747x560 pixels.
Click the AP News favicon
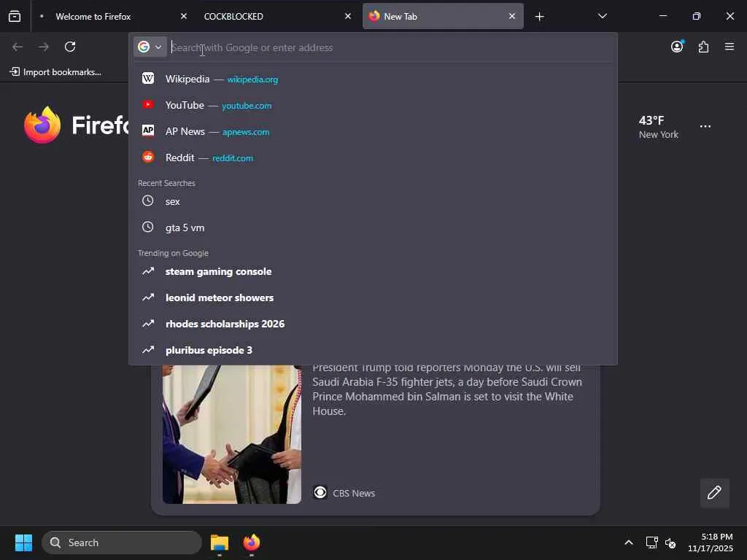(148, 131)
